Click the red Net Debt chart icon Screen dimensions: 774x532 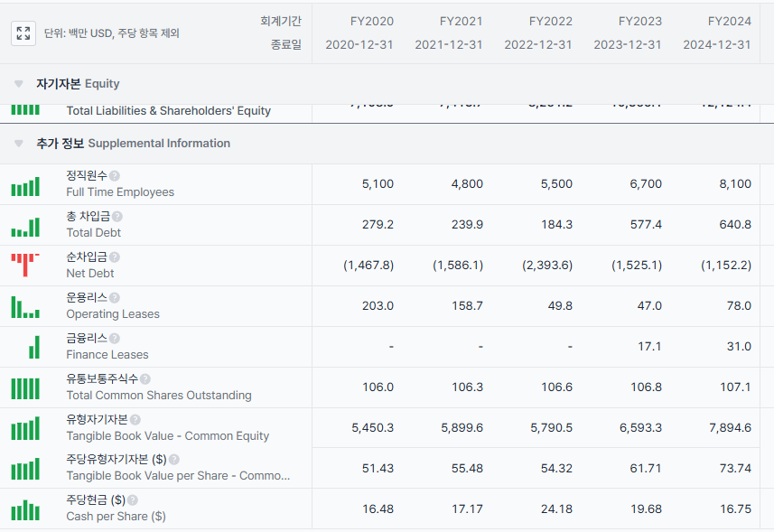point(25,264)
